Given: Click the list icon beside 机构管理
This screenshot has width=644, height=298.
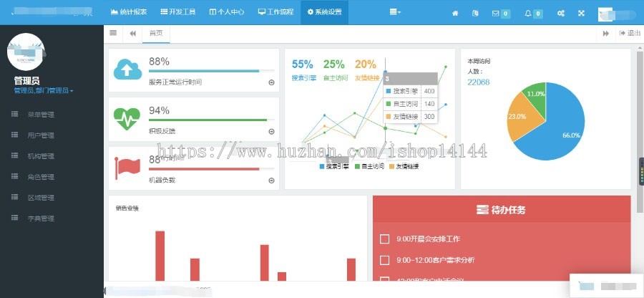Looking at the screenshot, I should point(15,155).
